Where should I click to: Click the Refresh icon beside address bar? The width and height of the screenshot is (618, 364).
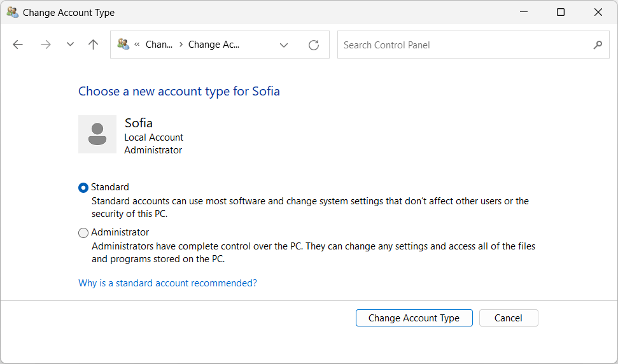[313, 45]
